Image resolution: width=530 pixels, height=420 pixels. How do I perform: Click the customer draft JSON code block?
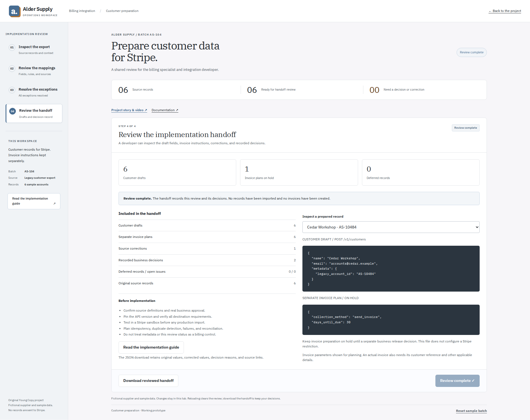(391, 269)
